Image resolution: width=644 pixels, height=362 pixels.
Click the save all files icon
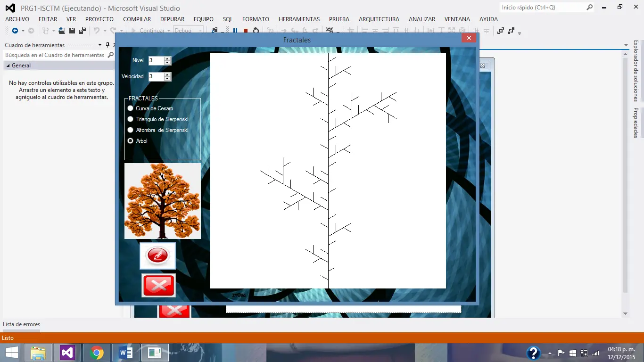click(82, 31)
